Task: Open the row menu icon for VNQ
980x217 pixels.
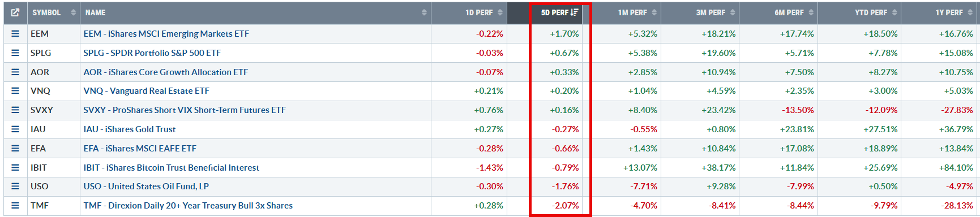Action: pyautogui.click(x=15, y=91)
